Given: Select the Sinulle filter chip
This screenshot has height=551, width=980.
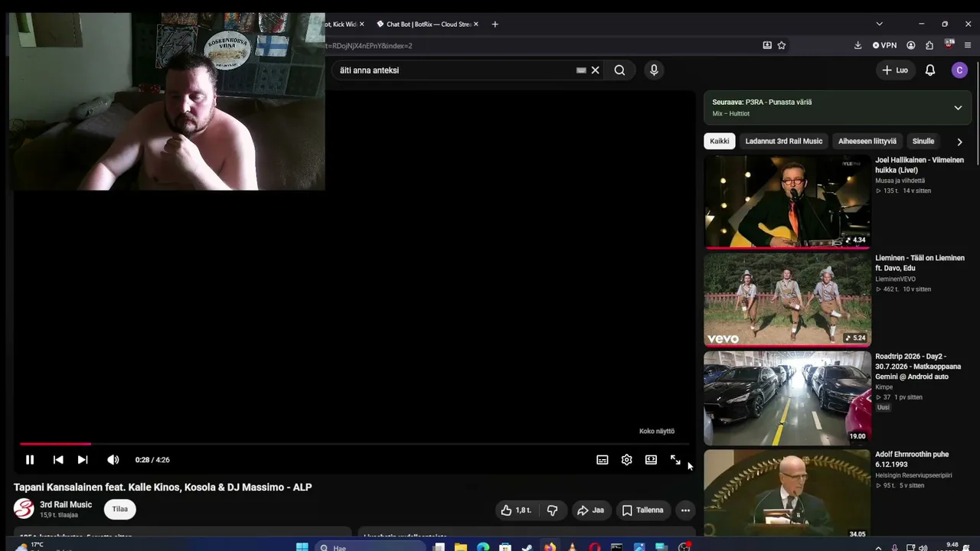Looking at the screenshot, I should 923,141.
